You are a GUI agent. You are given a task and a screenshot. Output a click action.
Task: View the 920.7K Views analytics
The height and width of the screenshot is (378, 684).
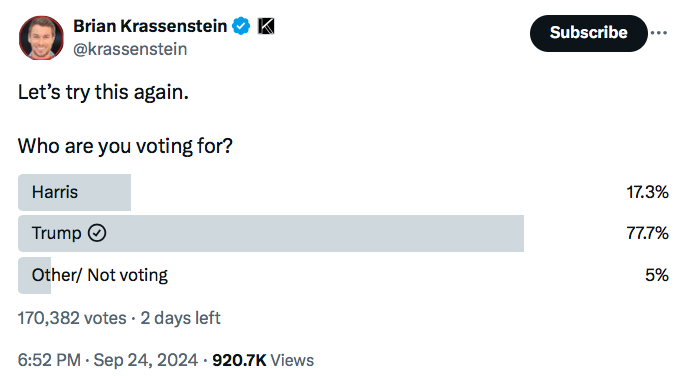(263, 361)
